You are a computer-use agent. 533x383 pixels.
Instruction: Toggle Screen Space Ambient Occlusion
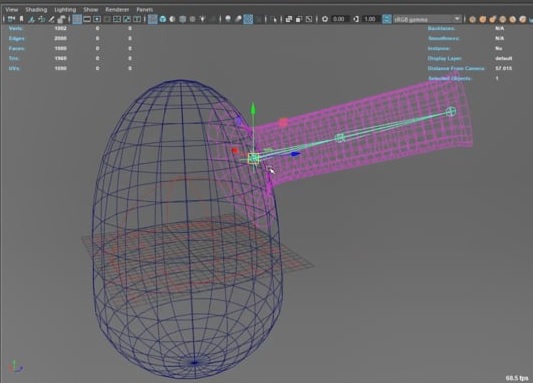pos(228,19)
